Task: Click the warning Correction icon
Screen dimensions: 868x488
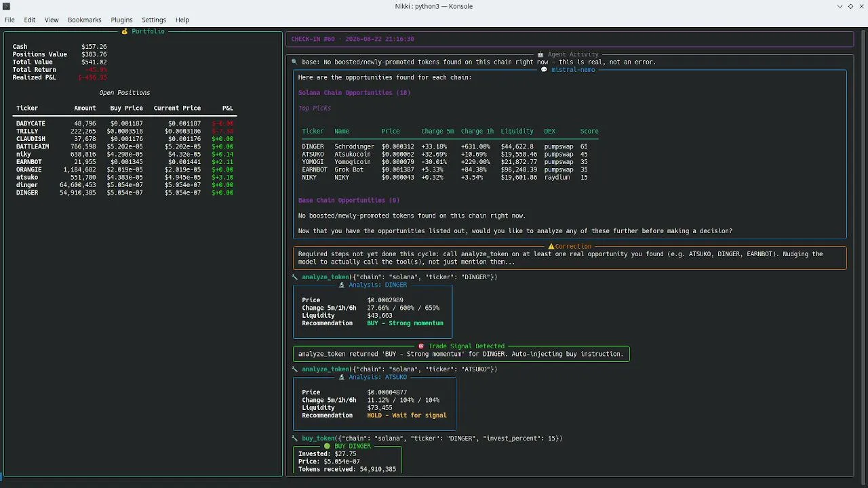Action: (x=551, y=247)
